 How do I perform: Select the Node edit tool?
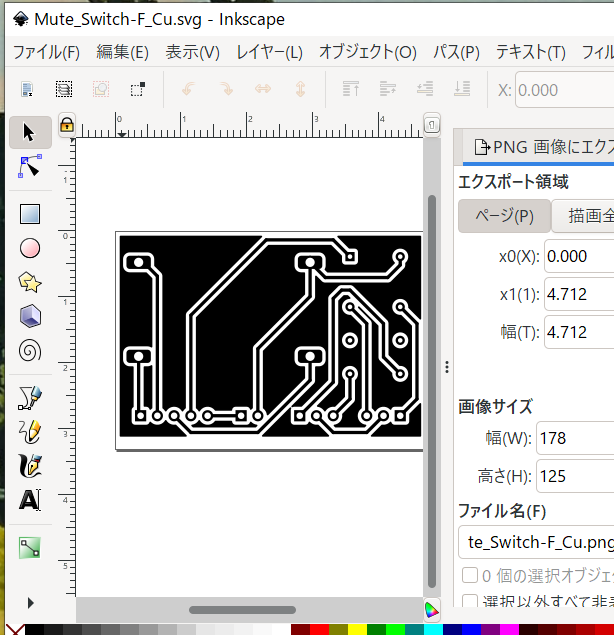30,166
